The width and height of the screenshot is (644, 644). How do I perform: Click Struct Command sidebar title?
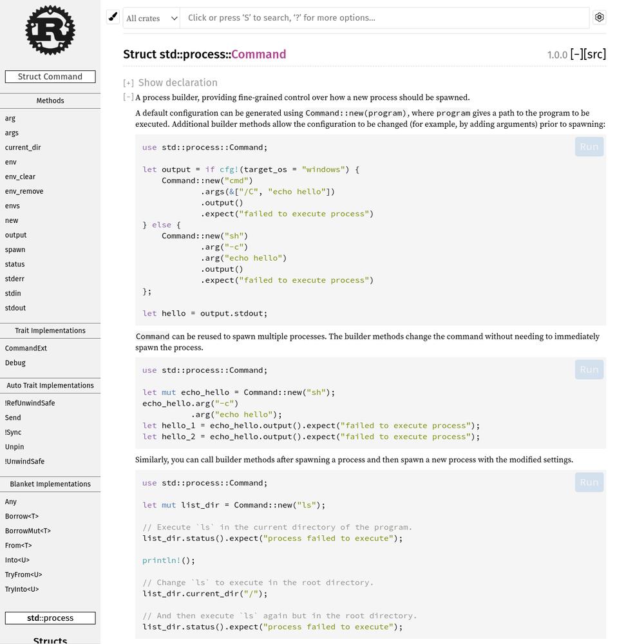point(50,77)
